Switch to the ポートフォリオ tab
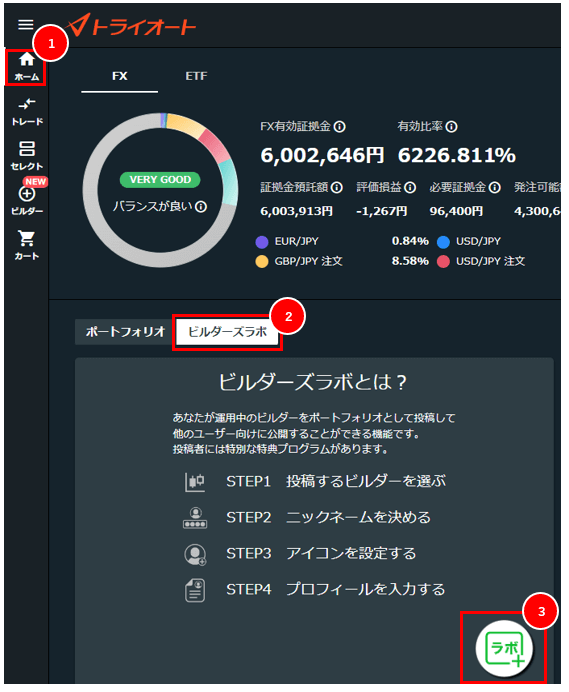This screenshot has height=692, width=569. coord(125,331)
